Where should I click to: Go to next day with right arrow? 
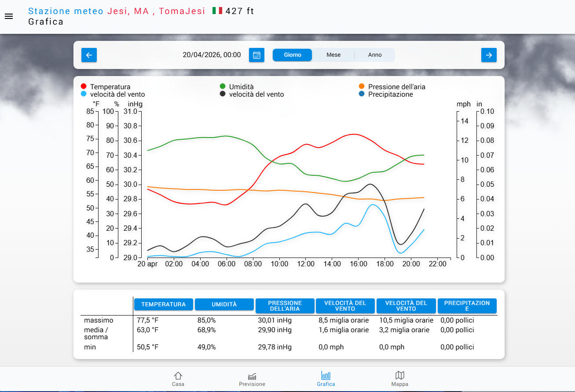point(489,55)
